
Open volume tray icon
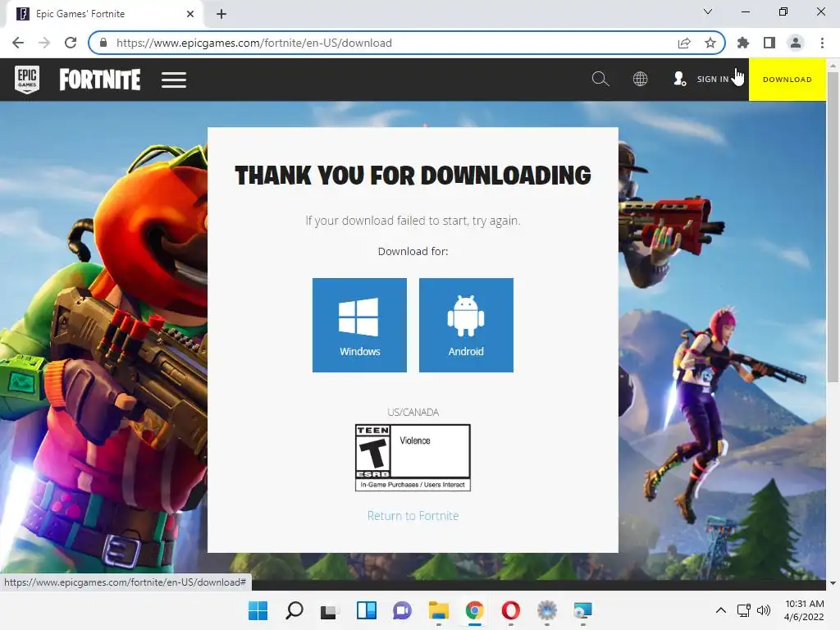[764, 610]
